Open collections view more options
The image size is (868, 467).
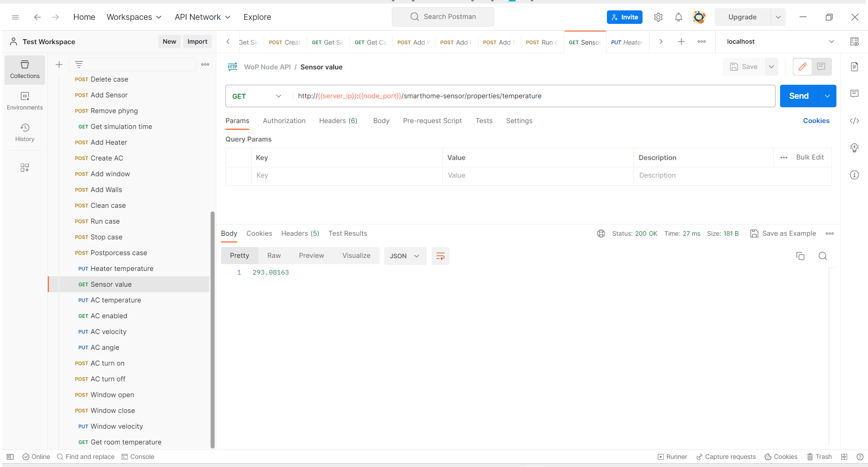point(205,64)
